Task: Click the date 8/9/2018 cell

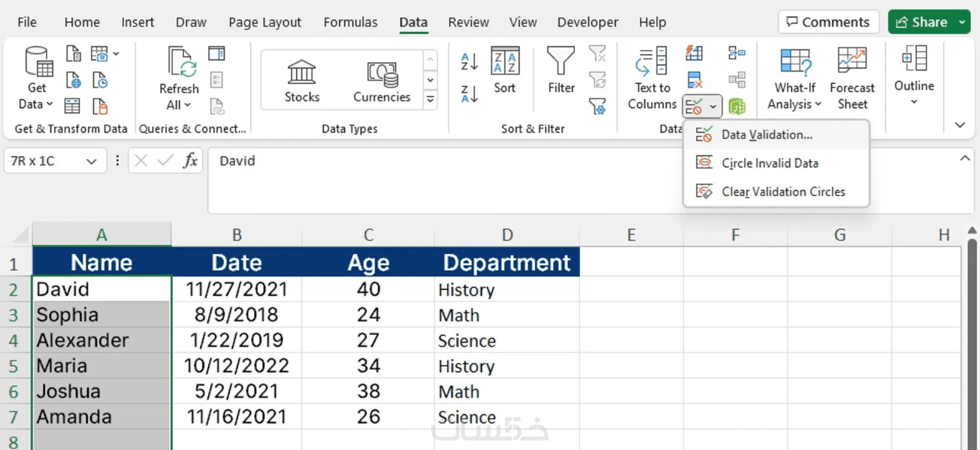Action: coord(237,315)
